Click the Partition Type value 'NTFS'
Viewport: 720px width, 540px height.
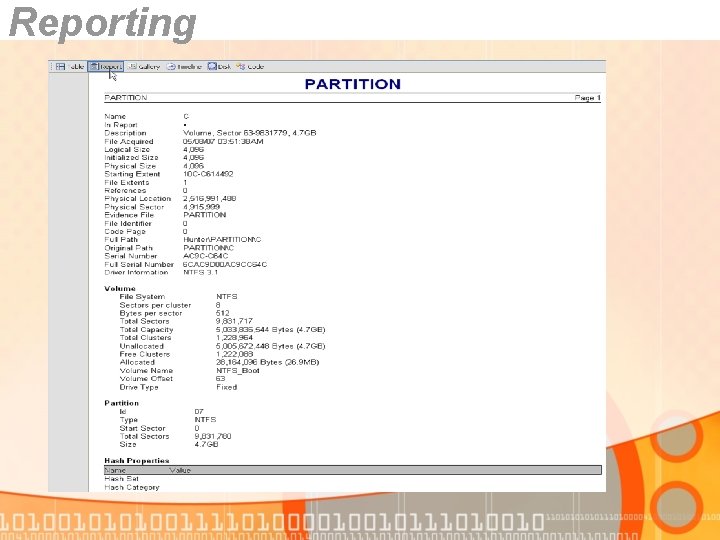205,420
